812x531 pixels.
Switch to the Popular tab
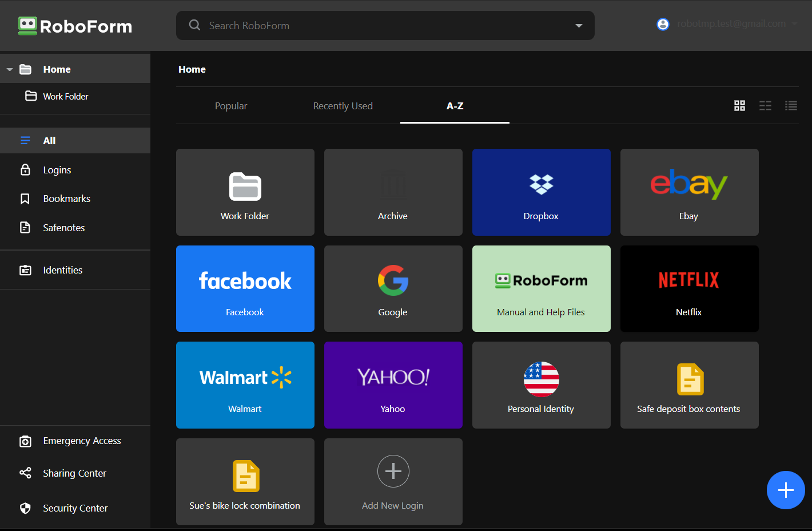click(230, 105)
